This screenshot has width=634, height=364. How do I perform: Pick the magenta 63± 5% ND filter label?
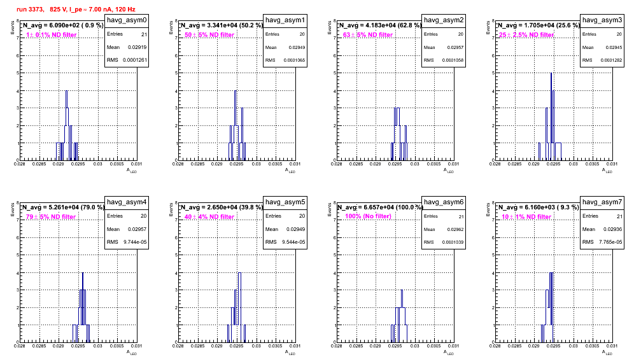coord(368,35)
